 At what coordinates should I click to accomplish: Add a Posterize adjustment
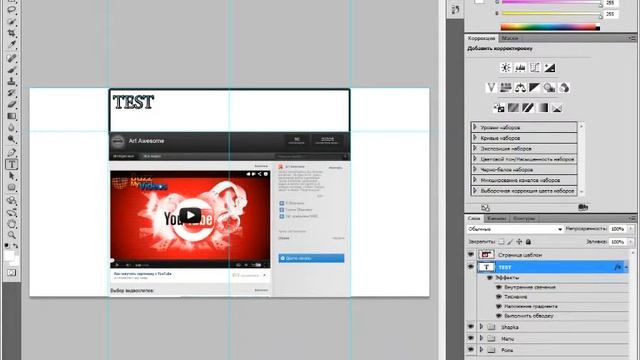pyautogui.click(x=513, y=108)
